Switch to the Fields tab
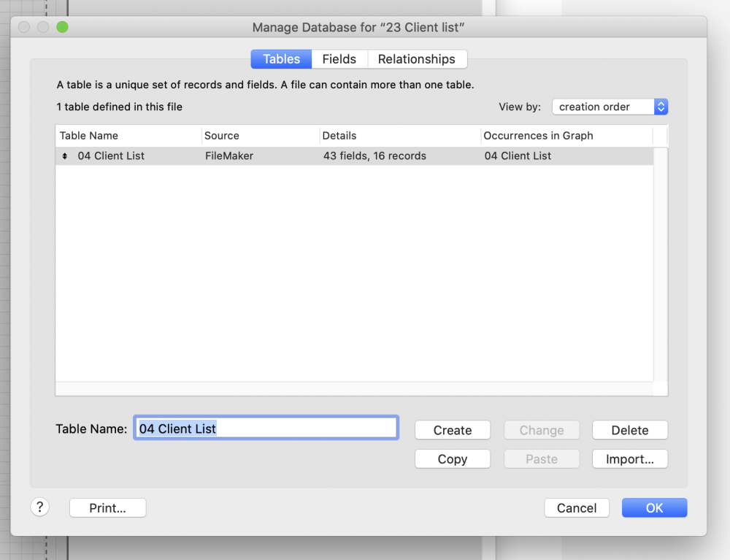730x560 pixels. (x=339, y=59)
